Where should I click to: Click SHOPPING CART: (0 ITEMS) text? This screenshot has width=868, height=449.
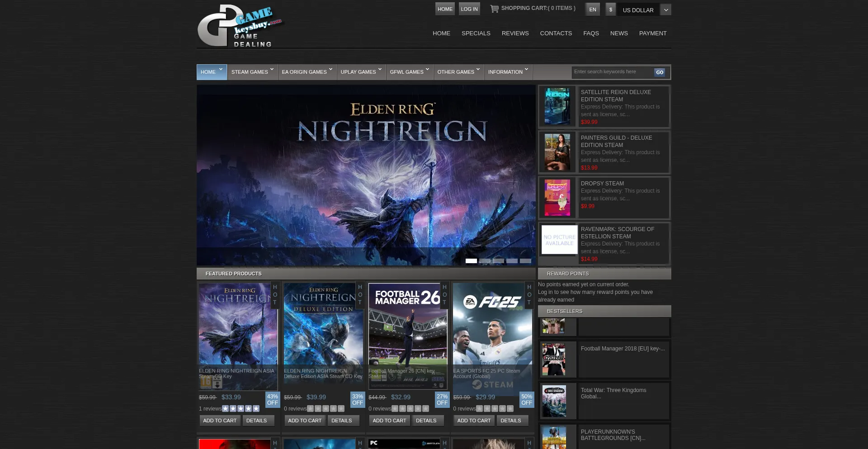point(538,8)
